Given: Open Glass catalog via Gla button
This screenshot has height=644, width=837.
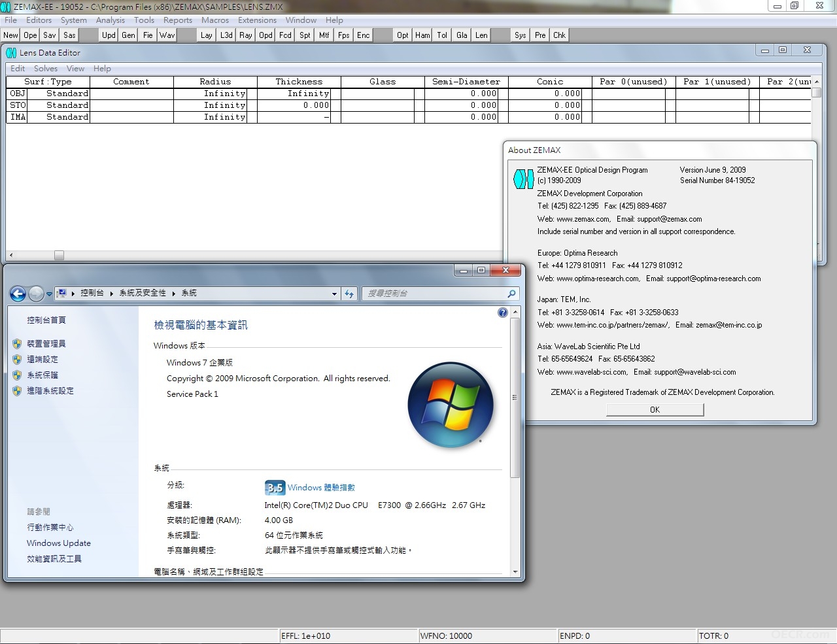Looking at the screenshot, I should click(x=462, y=35).
